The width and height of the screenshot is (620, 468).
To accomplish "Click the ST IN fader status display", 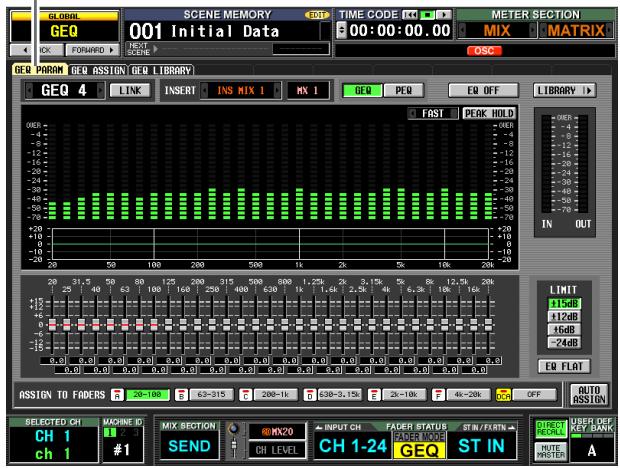I will coord(481,446).
